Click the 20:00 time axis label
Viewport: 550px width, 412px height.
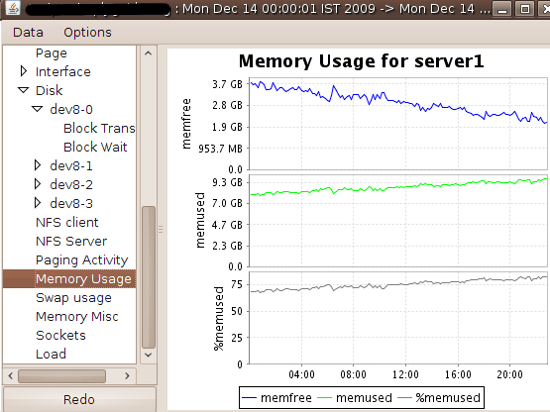(x=510, y=374)
